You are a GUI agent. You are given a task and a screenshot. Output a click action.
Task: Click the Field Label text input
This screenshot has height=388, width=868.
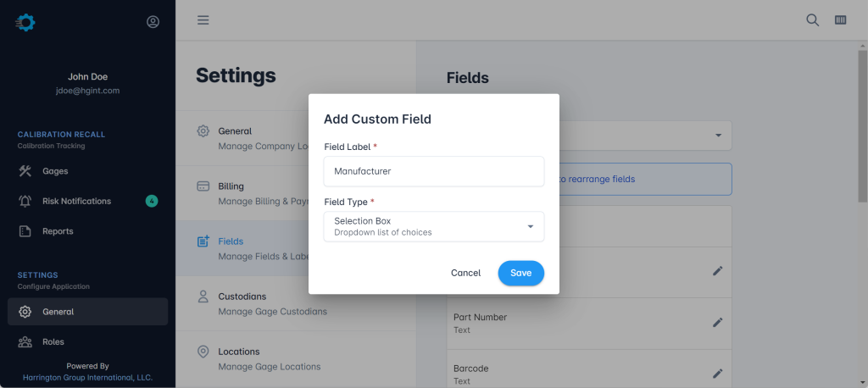[x=434, y=171]
